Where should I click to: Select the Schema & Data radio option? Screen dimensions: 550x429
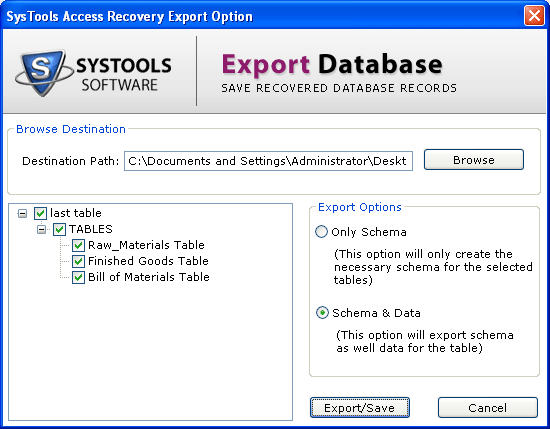pyautogui.click(x=322, y=313)
